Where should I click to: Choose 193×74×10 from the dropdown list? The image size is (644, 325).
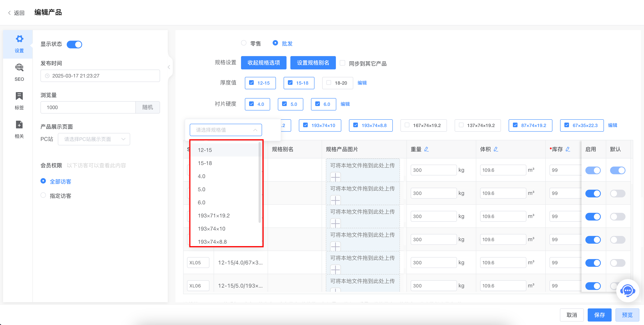click(224, 229)
